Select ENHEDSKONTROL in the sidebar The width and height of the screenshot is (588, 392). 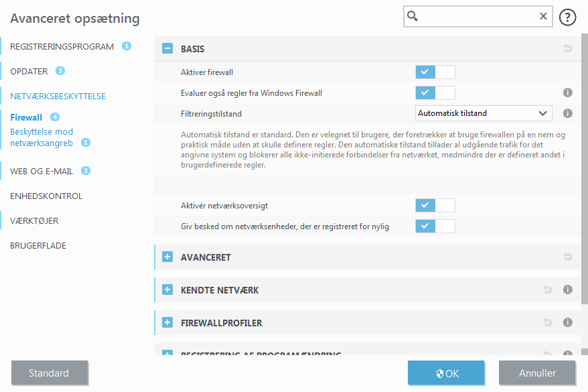pyautogui.click(x=46, y=196)
